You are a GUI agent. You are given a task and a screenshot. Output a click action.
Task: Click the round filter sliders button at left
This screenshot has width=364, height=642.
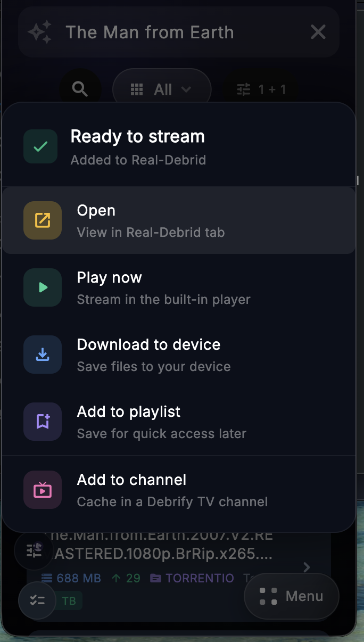pos(34,551)
